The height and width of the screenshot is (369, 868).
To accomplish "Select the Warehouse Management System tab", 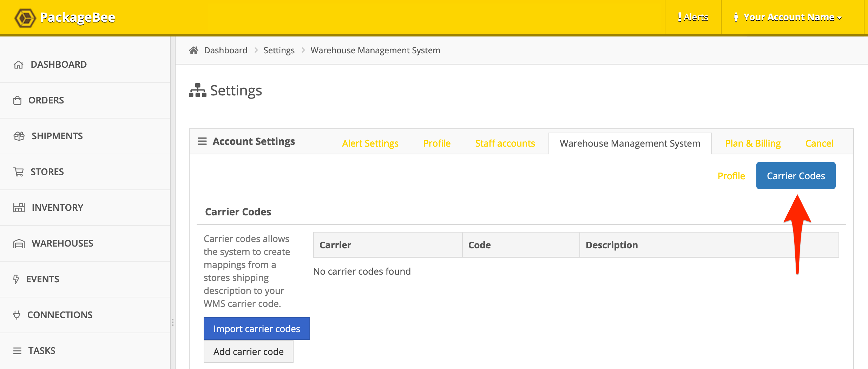I will (x=630, y=143).
